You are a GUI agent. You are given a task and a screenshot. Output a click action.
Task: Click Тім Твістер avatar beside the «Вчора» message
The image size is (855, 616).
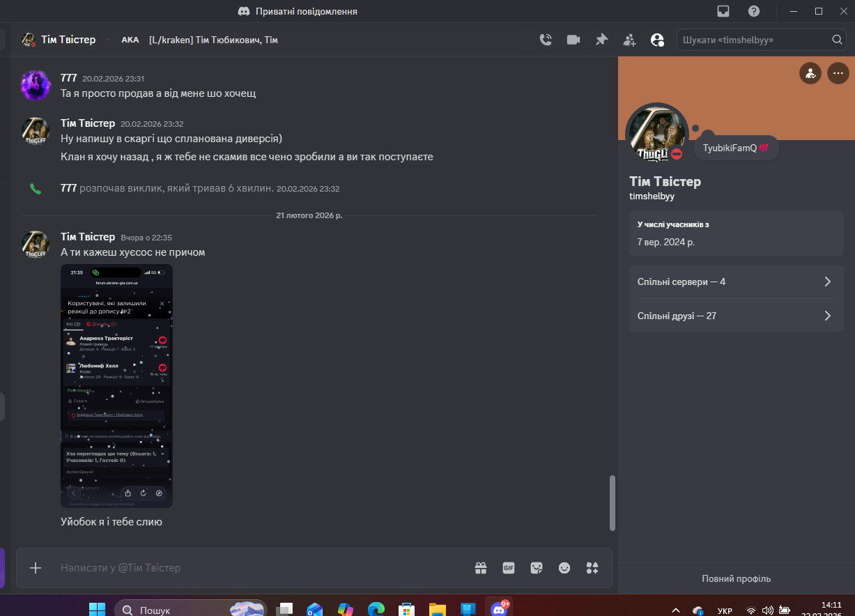click(x=35, y=244)
